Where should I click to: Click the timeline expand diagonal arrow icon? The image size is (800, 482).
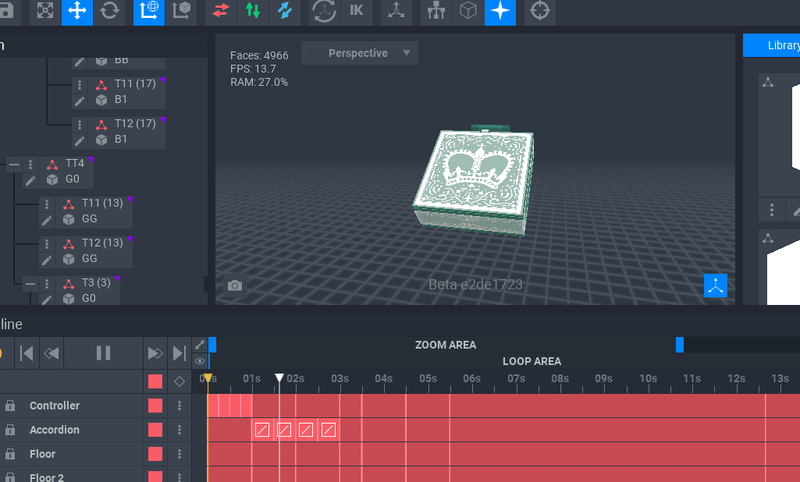point(199,345)
